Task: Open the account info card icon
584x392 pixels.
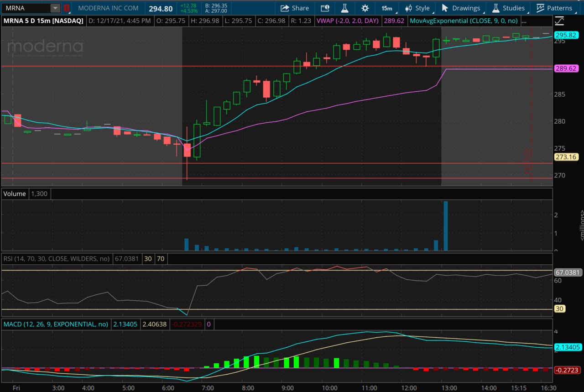Action: pyautogui.click(x=325, y=8)
